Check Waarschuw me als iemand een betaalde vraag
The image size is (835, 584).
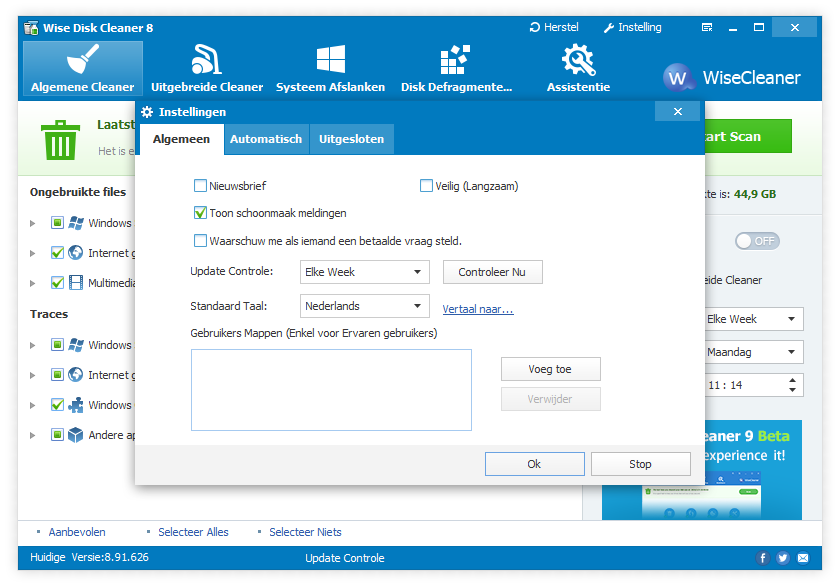coord(200,241)
